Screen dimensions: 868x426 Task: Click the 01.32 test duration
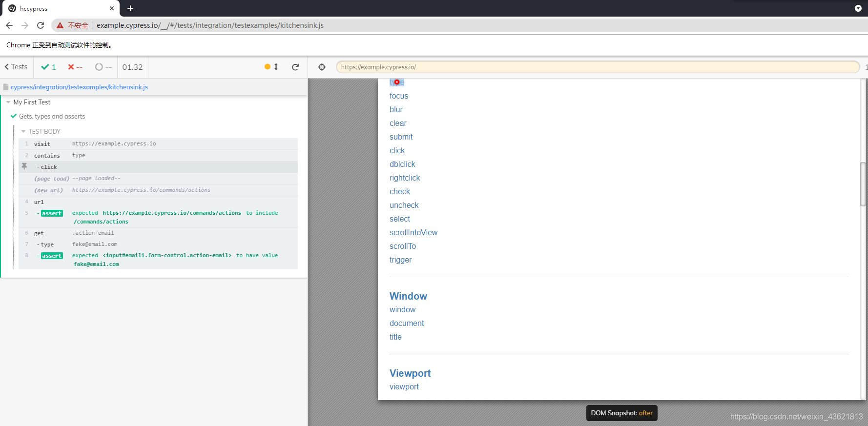132,67
